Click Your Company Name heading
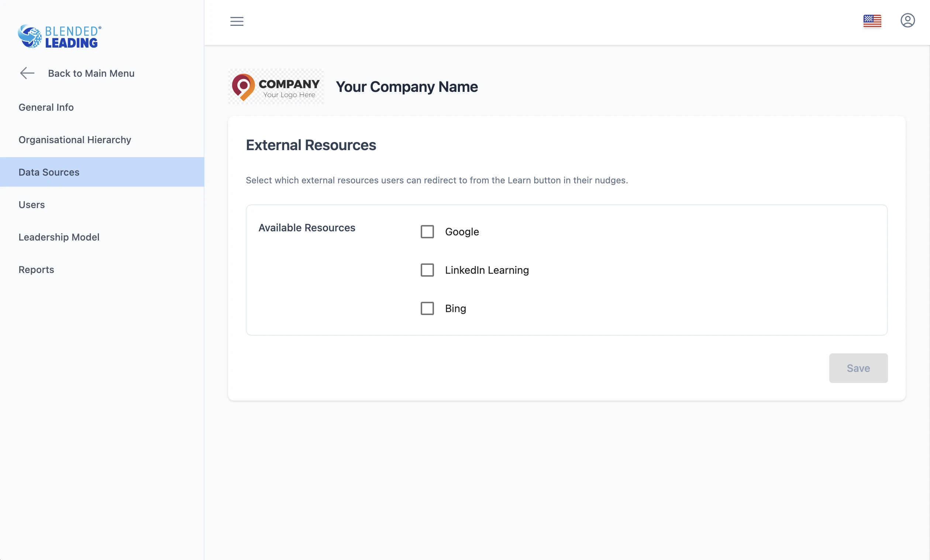 (406, 87)
